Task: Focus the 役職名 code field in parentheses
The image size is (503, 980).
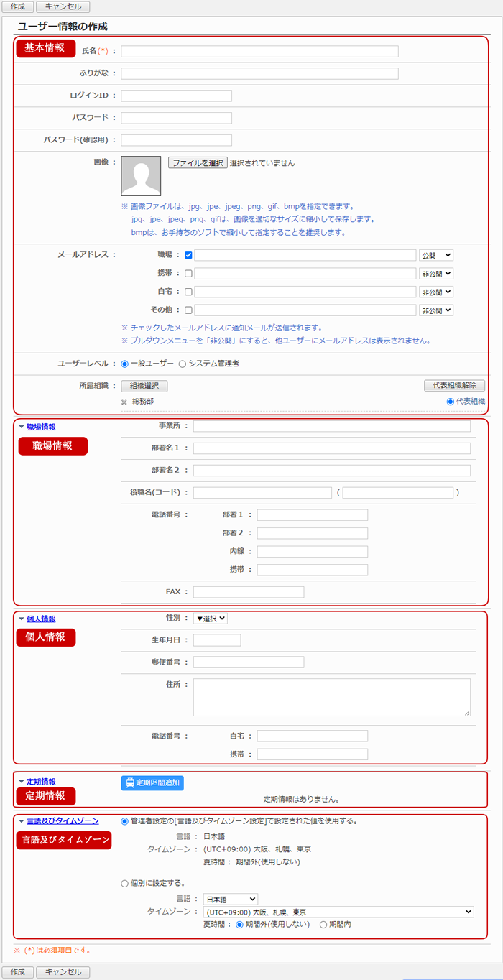Action: 398,493
